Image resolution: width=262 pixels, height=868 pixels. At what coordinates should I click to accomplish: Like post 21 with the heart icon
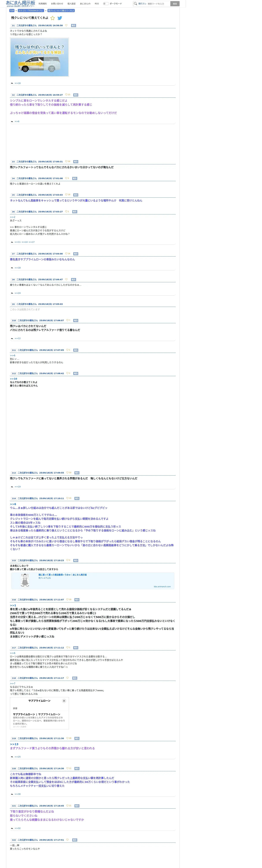(67, 806)
